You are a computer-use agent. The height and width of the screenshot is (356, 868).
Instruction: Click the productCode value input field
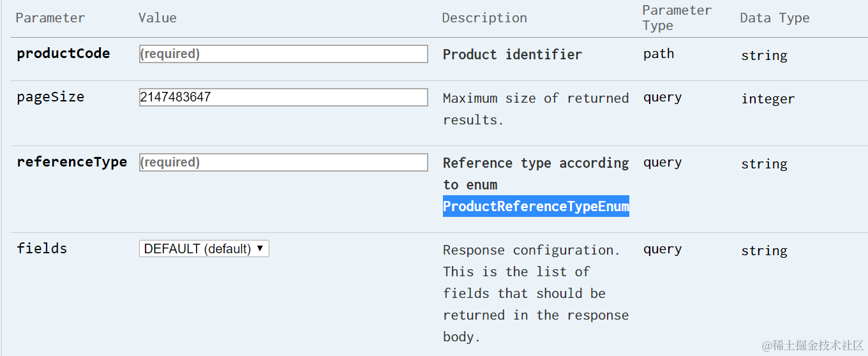click(283, 54)
